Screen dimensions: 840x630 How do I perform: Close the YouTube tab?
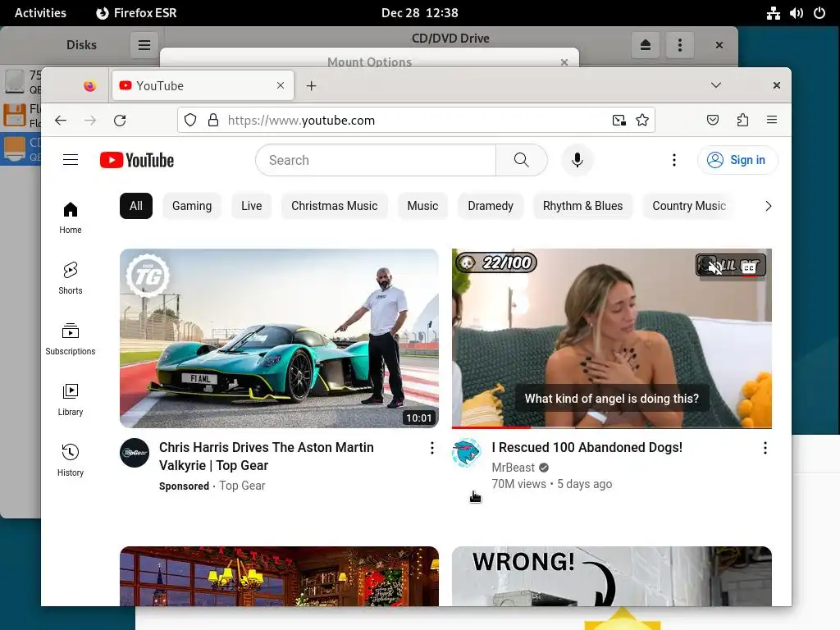click(281, 85)
